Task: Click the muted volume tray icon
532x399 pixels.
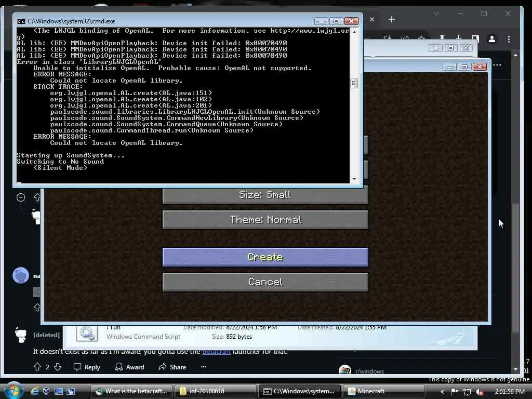Action: [480, 392]
